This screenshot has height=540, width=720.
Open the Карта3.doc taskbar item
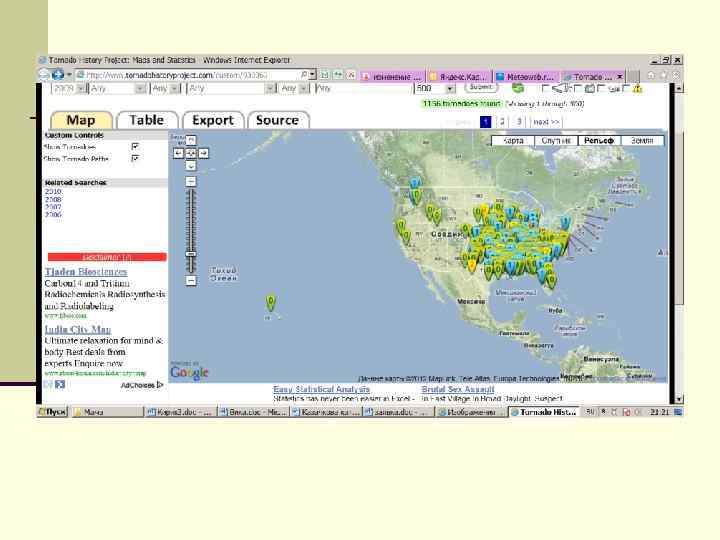pyautogui.click(x=180, y=412)
